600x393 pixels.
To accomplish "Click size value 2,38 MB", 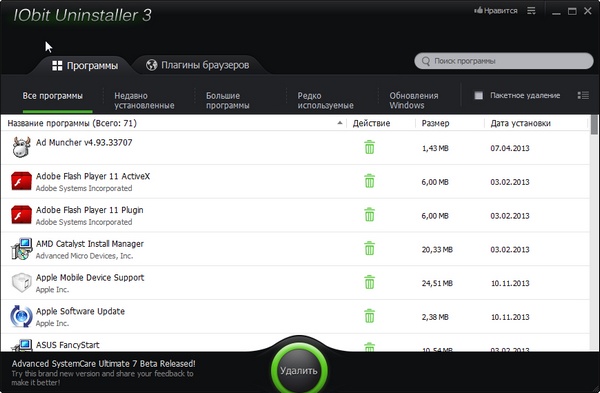I will [x=435, y=317].
